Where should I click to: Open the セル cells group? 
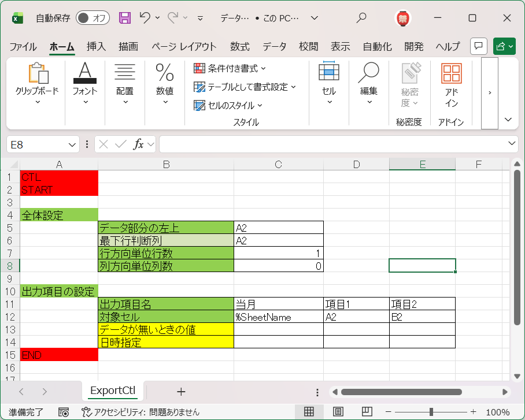coord(329,84)
